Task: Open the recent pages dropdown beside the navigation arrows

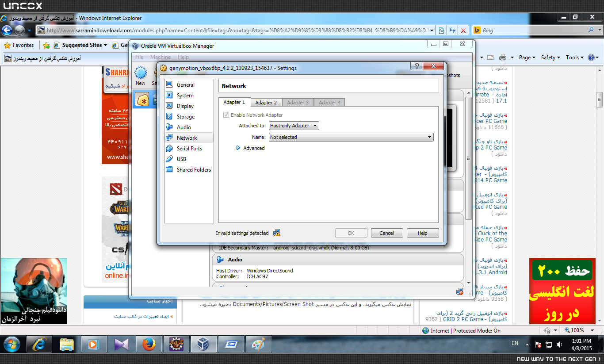Action: 30,30
